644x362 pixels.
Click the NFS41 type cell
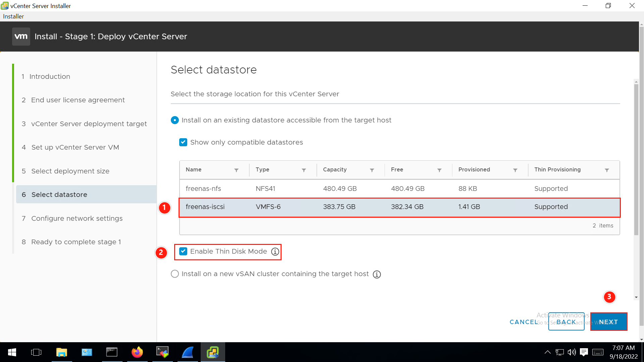coord(265,189)
